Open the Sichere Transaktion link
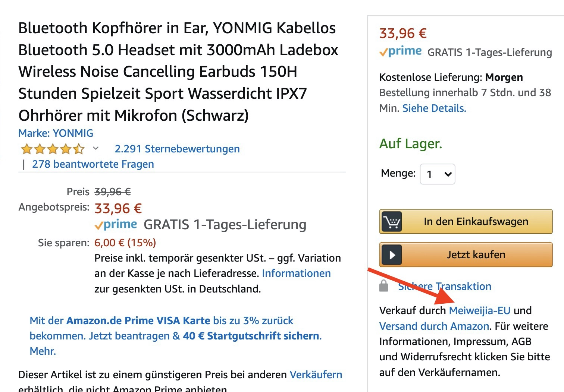 445,286
